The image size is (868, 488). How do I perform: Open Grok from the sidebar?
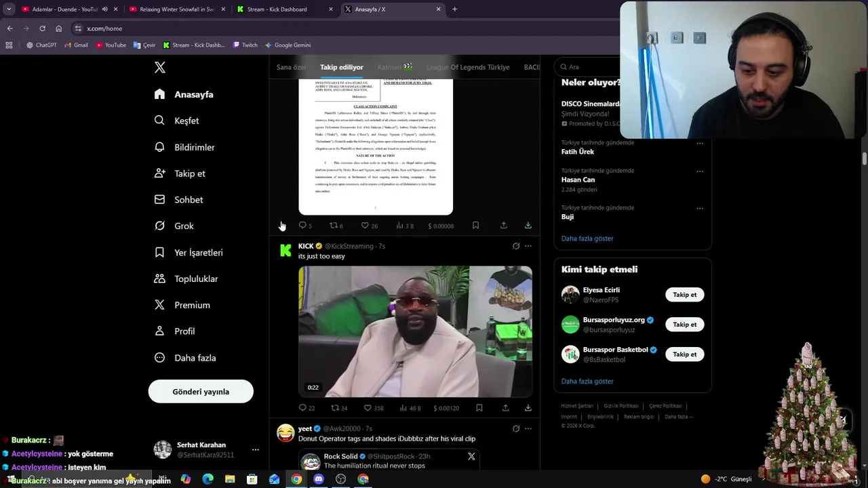coord(174,226)
